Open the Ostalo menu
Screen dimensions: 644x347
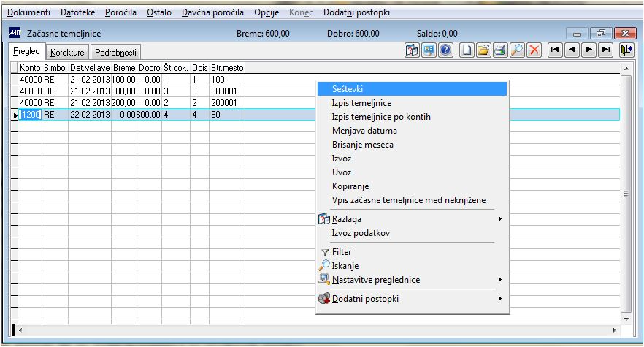pyautogui.click(x=159, y=12)
